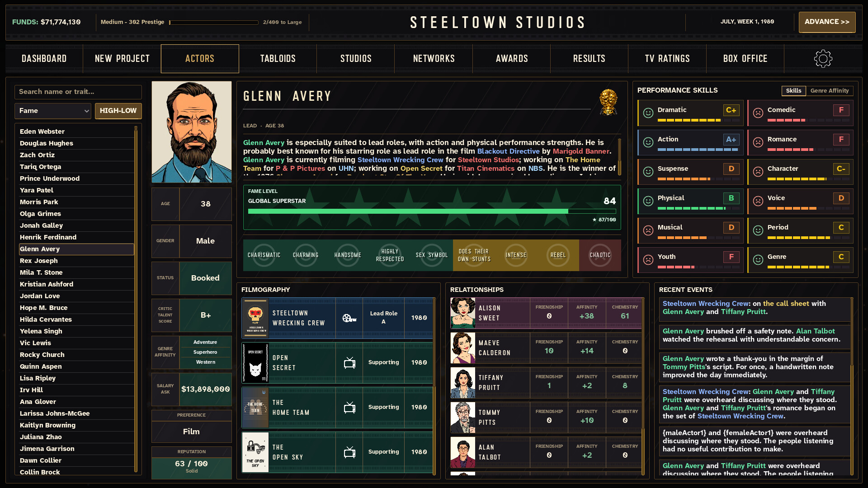The width and height of the screenshot is (868, 488).
Task: Click the happy face icon beside Dramatic skill
Action: tap(648, 113)
